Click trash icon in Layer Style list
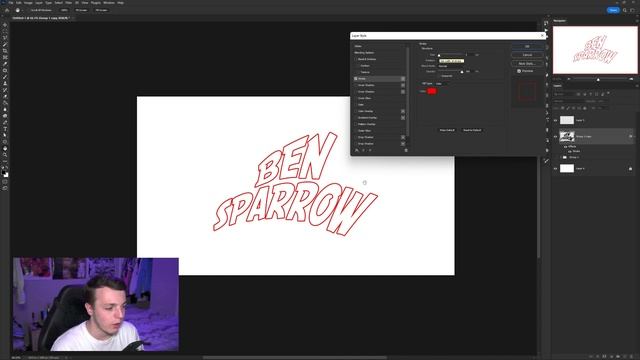Screen dimensions: 640x360 click(x=406, y=150)
